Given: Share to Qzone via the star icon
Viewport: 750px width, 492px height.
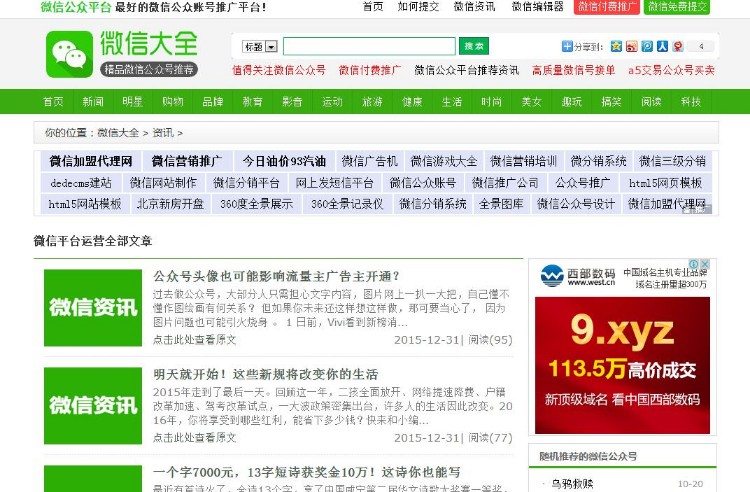Looking at the screenshot, I should click(x=616, y=46).
